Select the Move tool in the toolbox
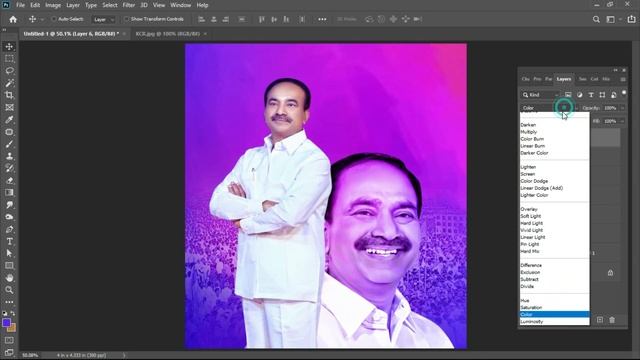The image size is (640, 360). point(9,47)
